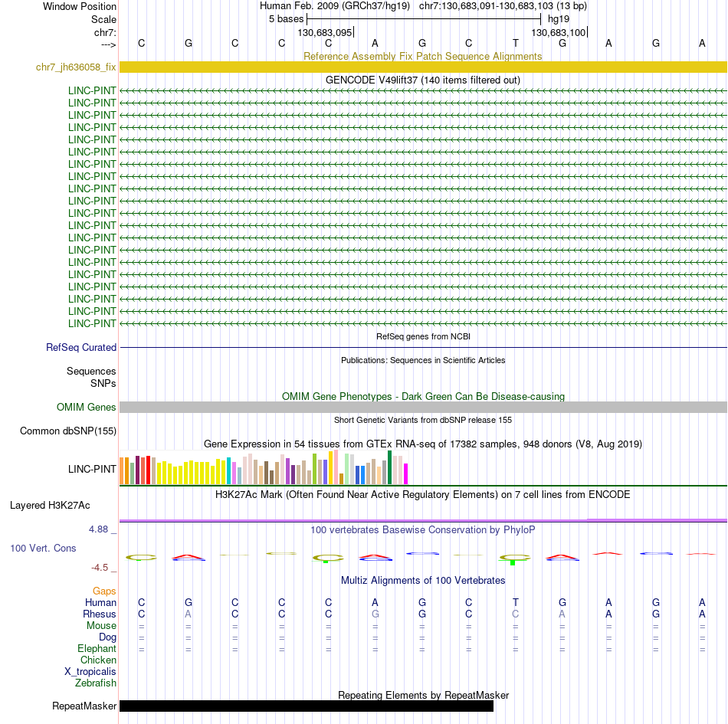Click the Chicken species label
Image resolution: width=728 pixels, height=724 pixels.
click(98, 660)
